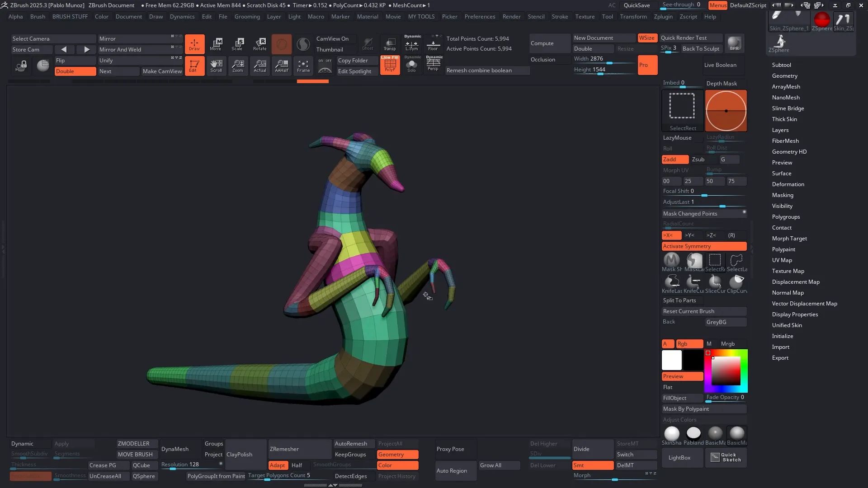Pick a color in the color square
Screen dimensions: 868x488
pyautogui.click(x=726, y=371)
